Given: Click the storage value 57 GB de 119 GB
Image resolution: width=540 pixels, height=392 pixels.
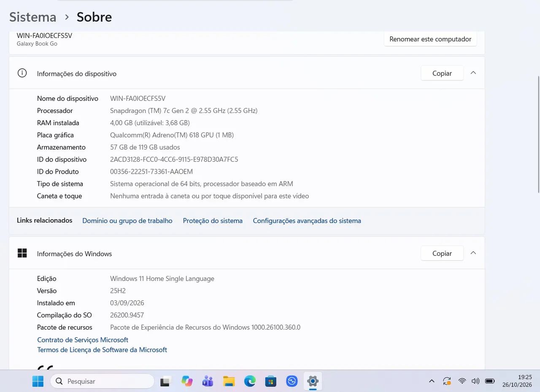Looking at the screenshot, I should (x=145, y=147).
